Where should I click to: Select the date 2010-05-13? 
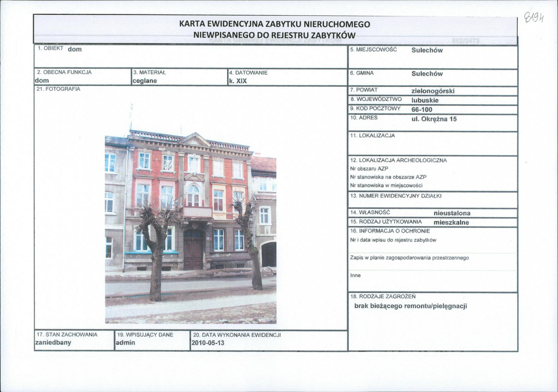point(207,343)
